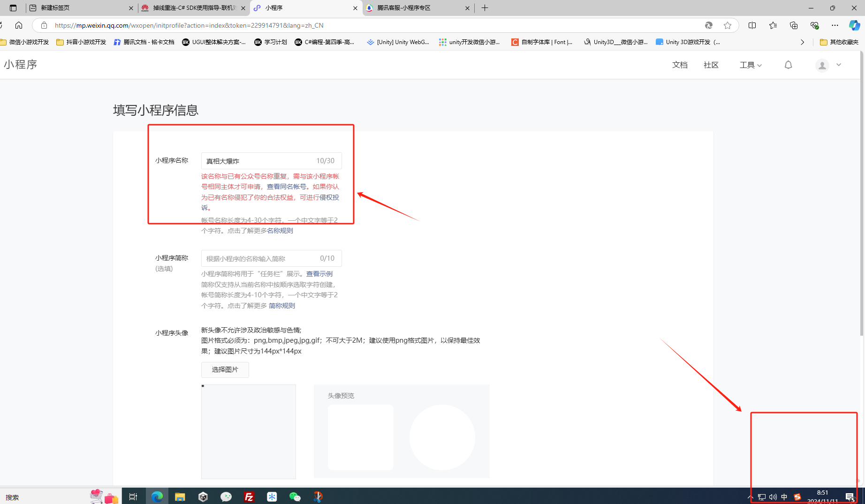
Task: Open 社区 in the page navigation
Action: pos(711,65)
